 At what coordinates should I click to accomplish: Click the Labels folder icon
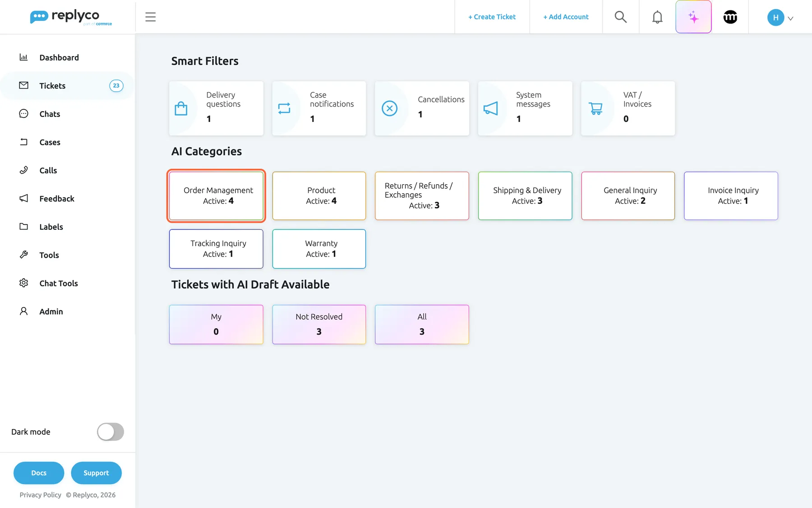click(23, 227)
